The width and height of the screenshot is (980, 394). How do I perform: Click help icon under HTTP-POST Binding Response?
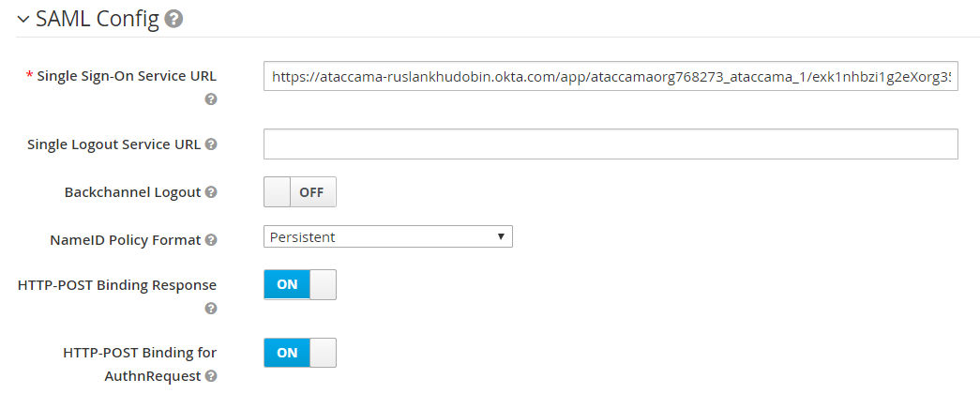tap(211, 308)
